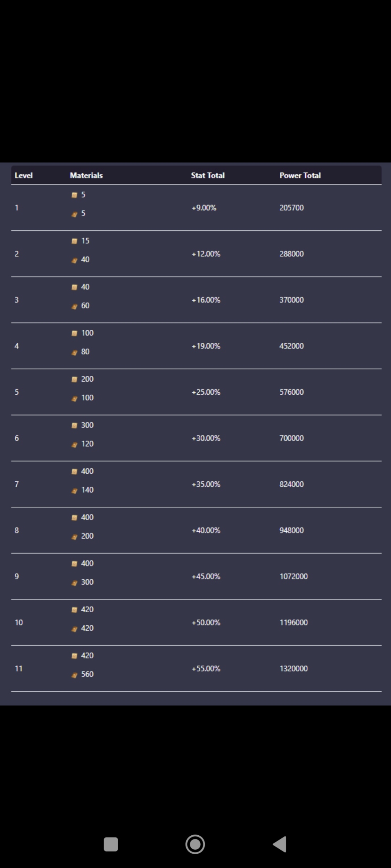391x868 pixels.
Task: Tap the Android back navigation button
Action: [x=280, y=844]
